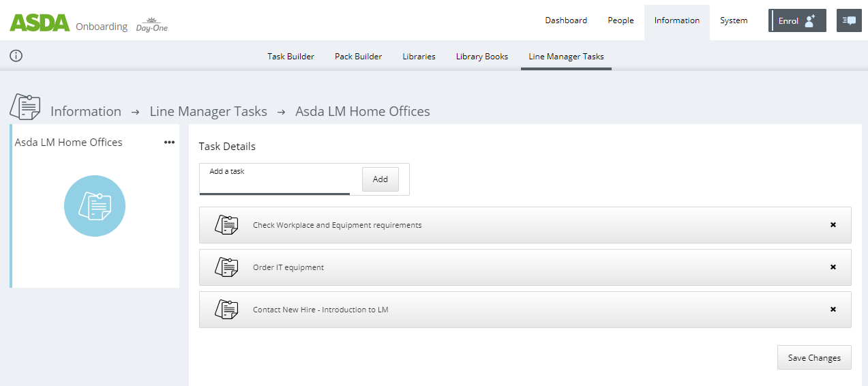Open the System menu
Image resolution: width=868 pixels, height=386 pixels.
coord(734,20)
